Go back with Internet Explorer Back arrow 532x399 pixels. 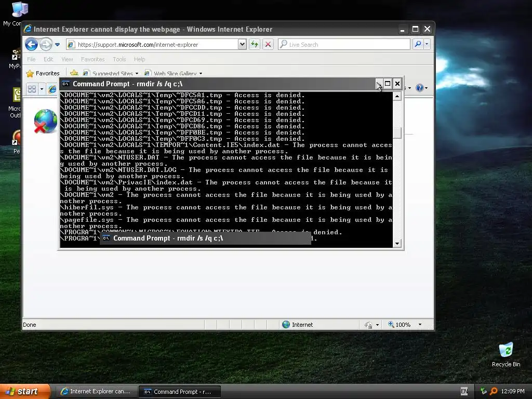(x=31, y=45)
